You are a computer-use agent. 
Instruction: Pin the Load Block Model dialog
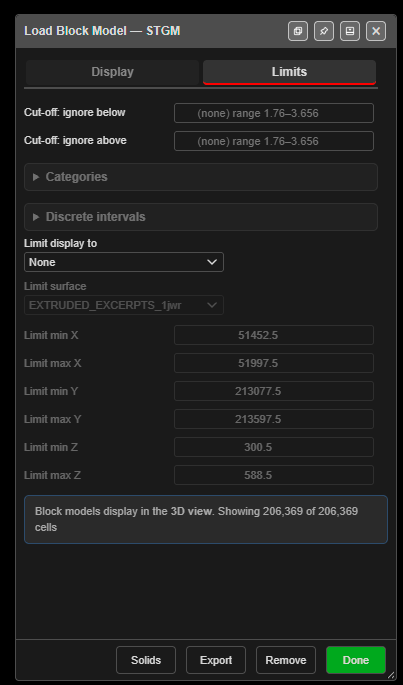click(324, 31)
